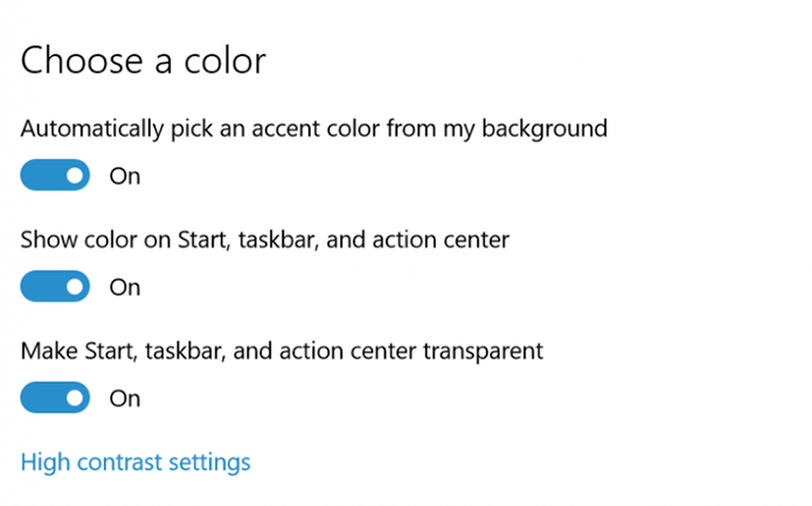812x506 pixels.
Task: Click "On" status beside the accent color toggle
Action: [x=125, y=176]
